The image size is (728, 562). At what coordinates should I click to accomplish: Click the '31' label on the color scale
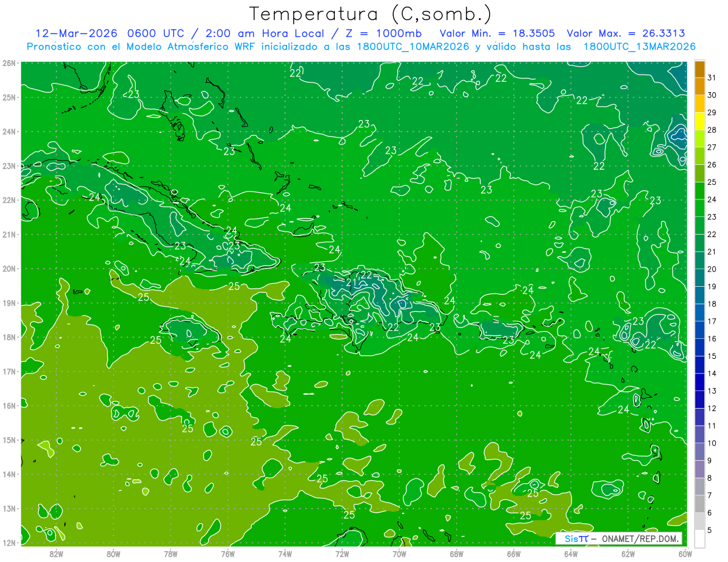click(712, 77)
